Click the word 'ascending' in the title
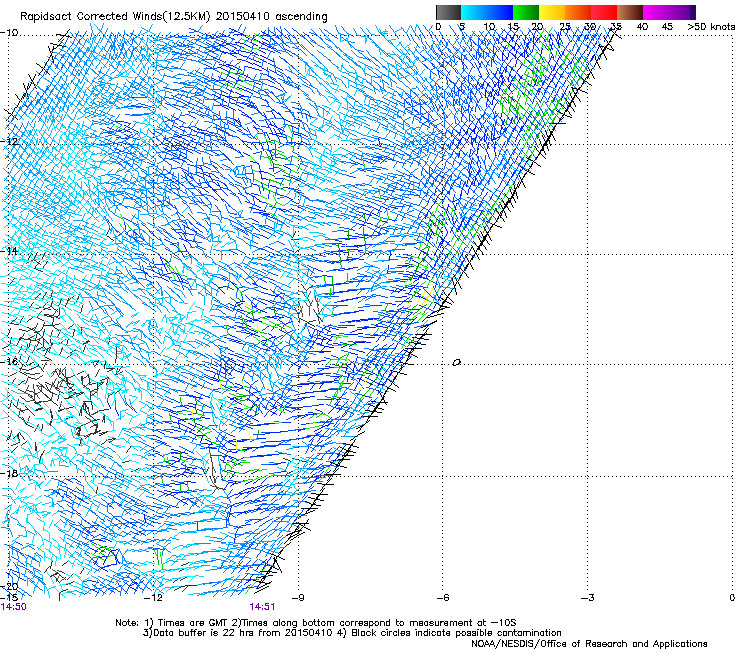The image size is (740, 650). (x=301, y=17)
